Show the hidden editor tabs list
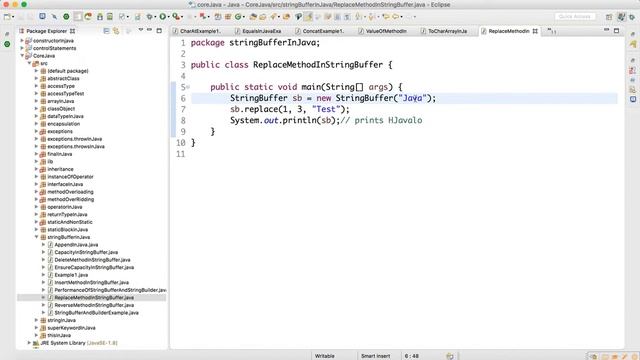This screenshot has height=360, width=640. 552,31
